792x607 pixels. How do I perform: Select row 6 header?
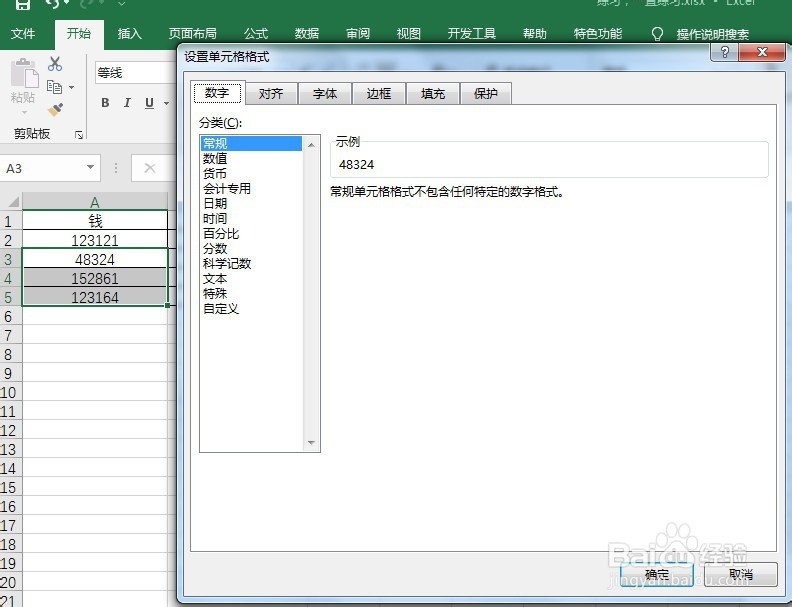[9, 316]
